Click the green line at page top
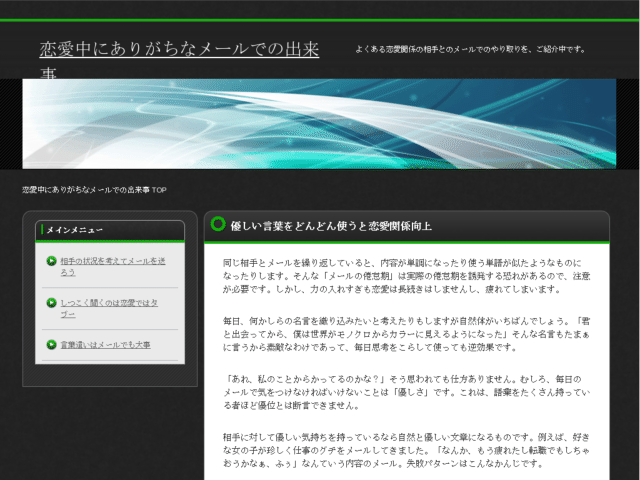This screenshot has height=480, width=640. 320,20
